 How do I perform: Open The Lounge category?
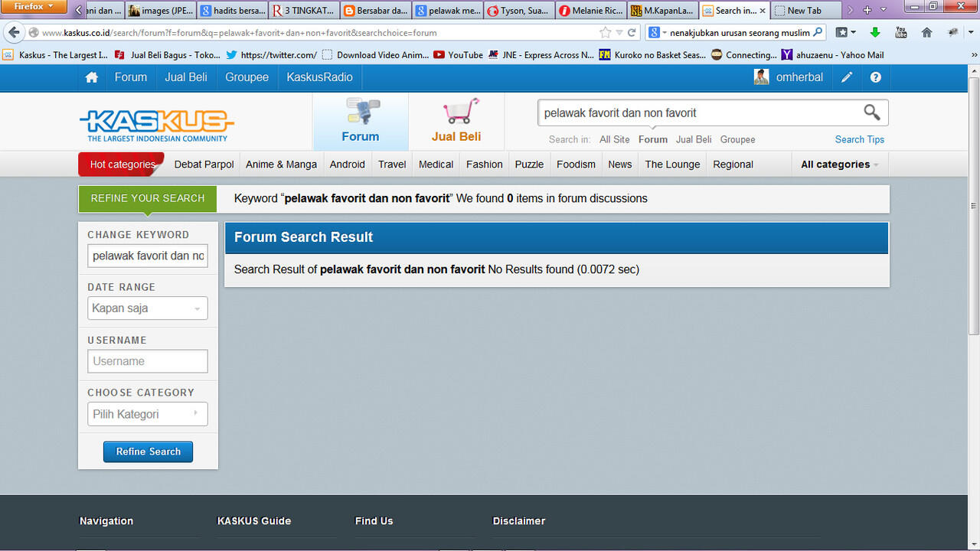(672, 165)
